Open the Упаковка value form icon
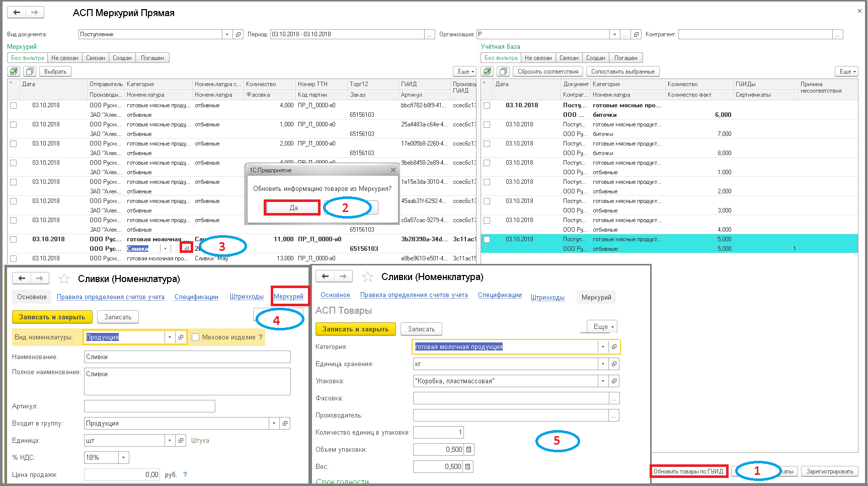 point(614,381)
